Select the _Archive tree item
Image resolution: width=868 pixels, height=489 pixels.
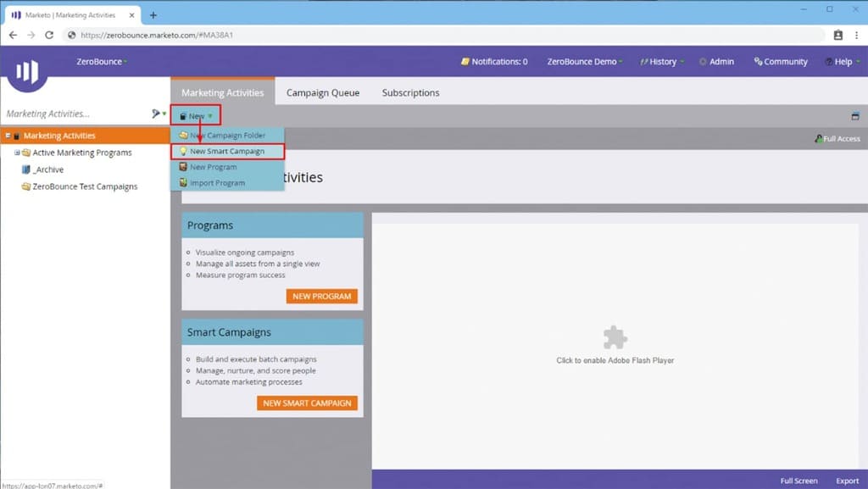coord(48,169)
